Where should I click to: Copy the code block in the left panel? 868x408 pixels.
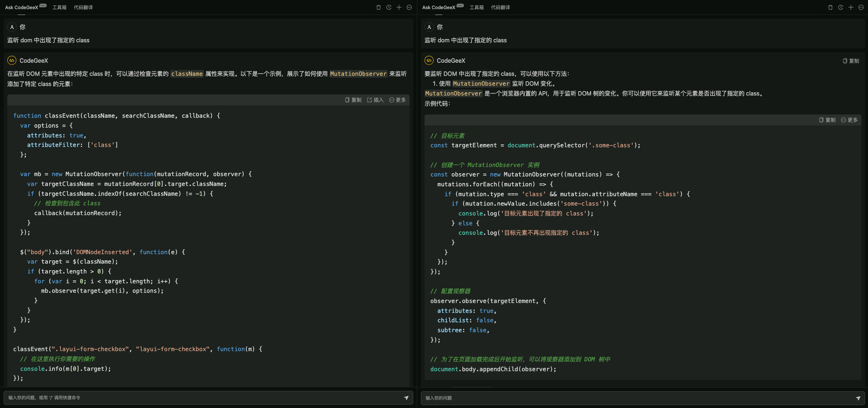click(353, 100)
